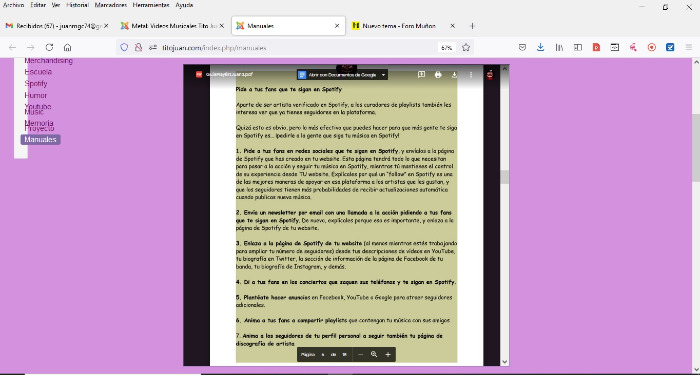Click the PDF filename title
The width and height of the screenshot is (700, 375).
tap(229, 75)
